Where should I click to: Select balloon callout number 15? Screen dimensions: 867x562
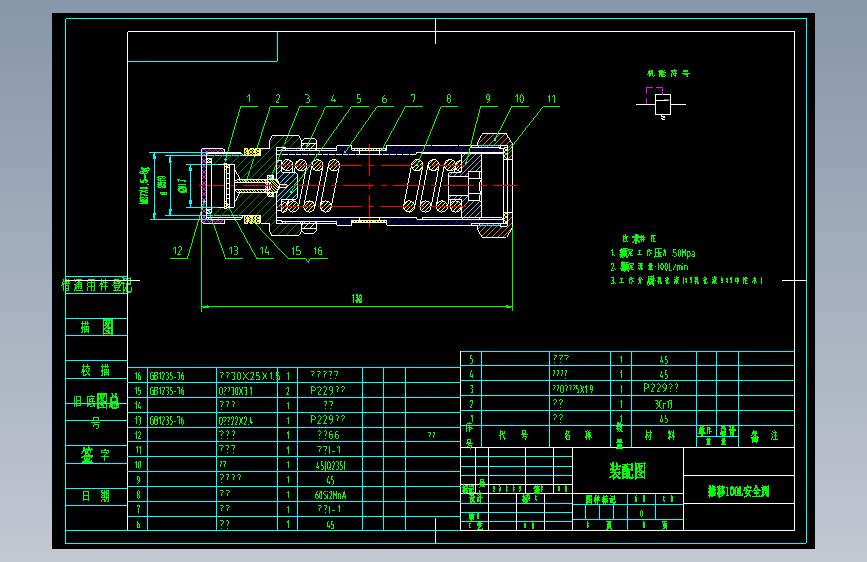click(296, 251)
